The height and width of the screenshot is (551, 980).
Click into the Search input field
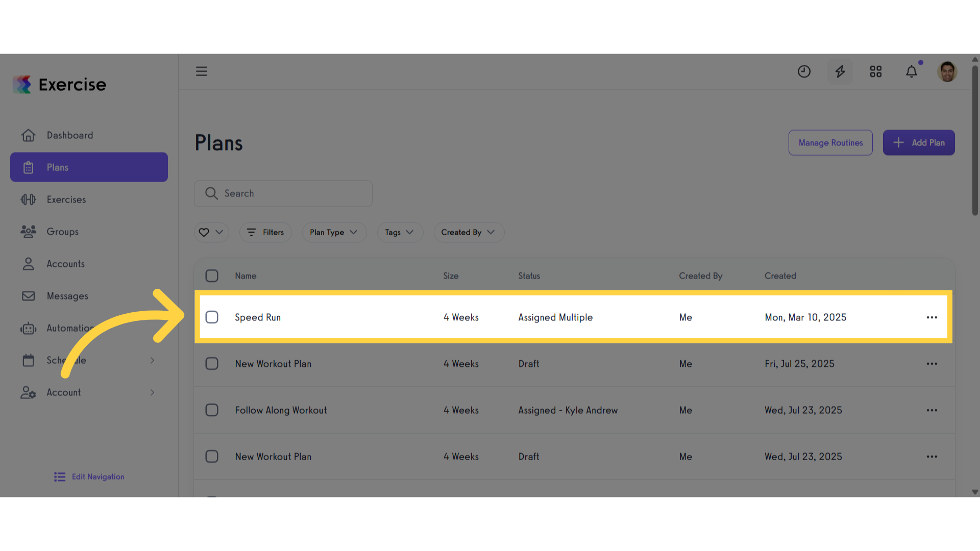click(283, 193)
